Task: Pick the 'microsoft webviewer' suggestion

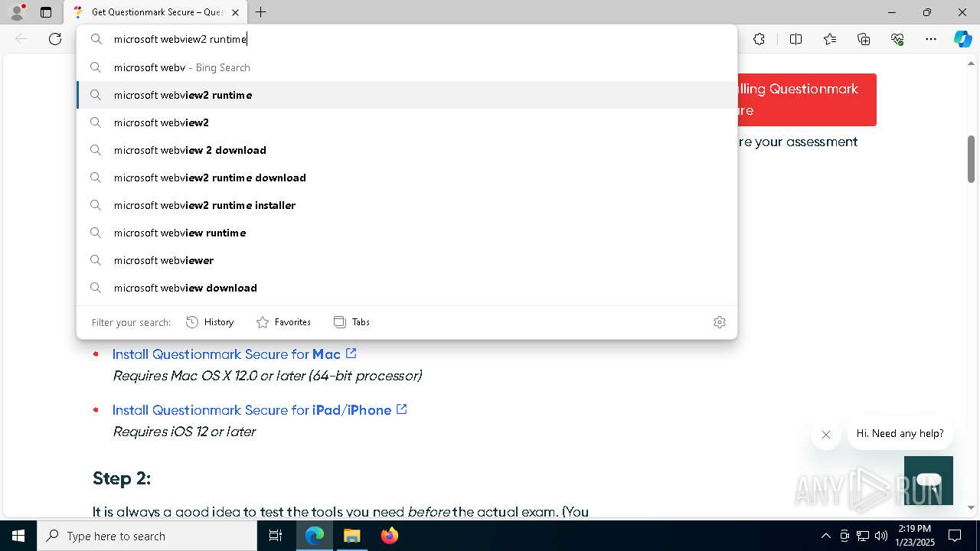Action: (x=407, y=260)
